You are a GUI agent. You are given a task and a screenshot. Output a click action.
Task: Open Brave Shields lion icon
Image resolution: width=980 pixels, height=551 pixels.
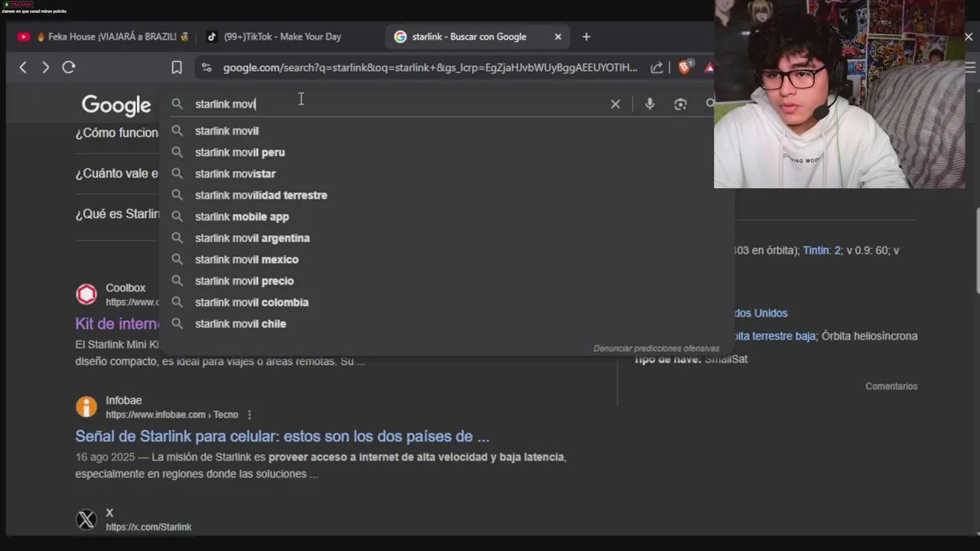(x=684, y=67)
